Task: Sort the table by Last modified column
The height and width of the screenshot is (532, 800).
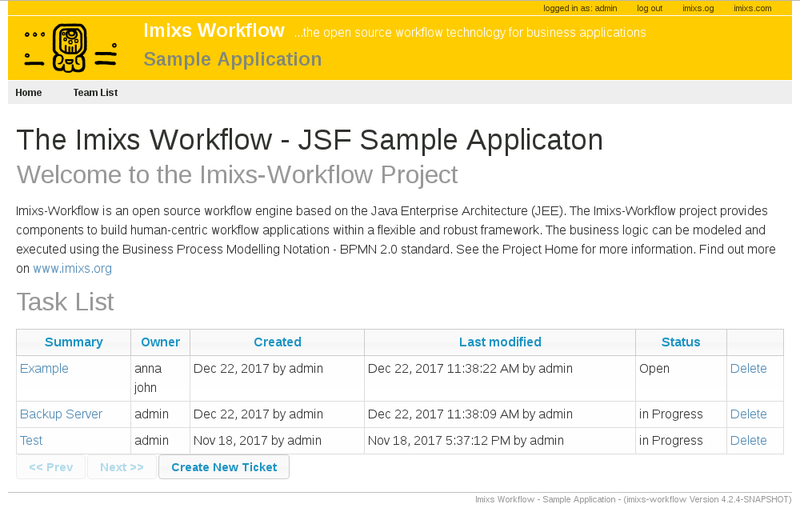Action: (x=500, y=342)
